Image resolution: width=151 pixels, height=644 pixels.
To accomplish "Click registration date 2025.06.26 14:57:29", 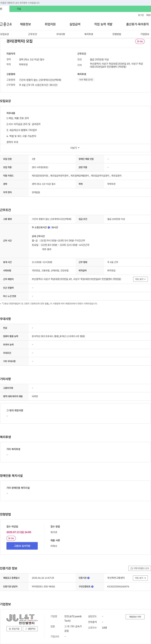I will [x=43, y=578].
